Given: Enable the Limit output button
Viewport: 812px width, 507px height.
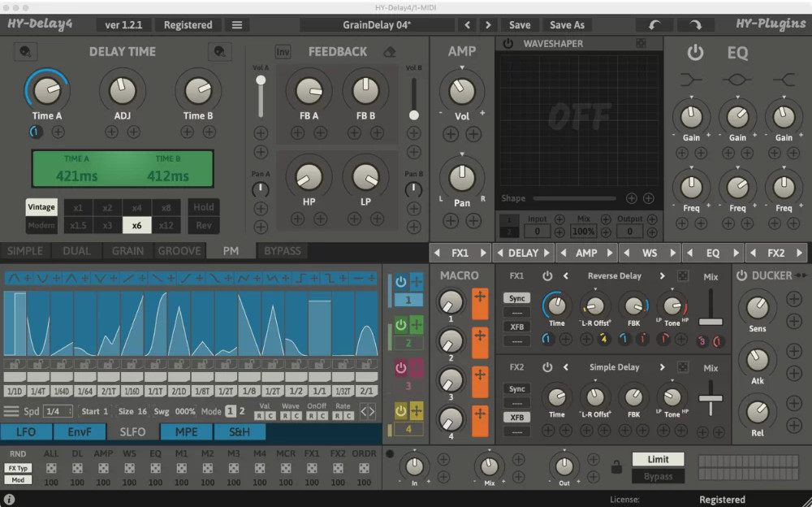Looking at the screenshot, I should coord(658,459).
